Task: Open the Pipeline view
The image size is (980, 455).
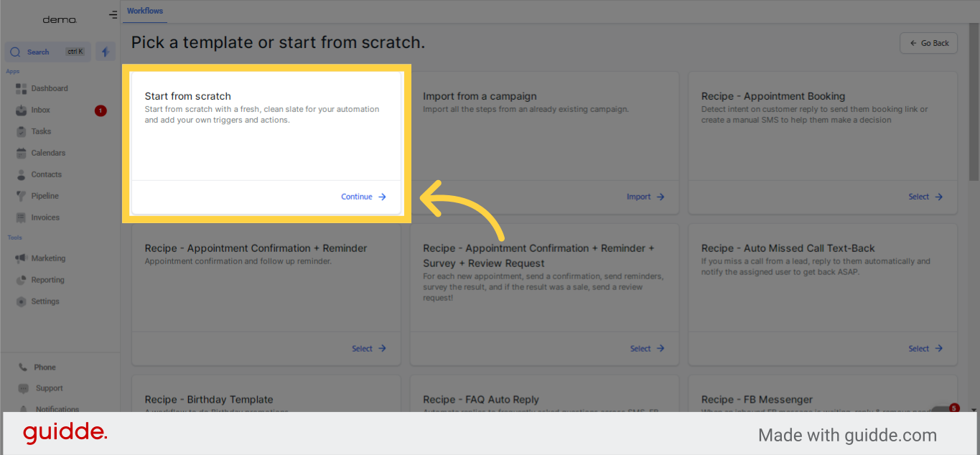Action: click(45, 195)
